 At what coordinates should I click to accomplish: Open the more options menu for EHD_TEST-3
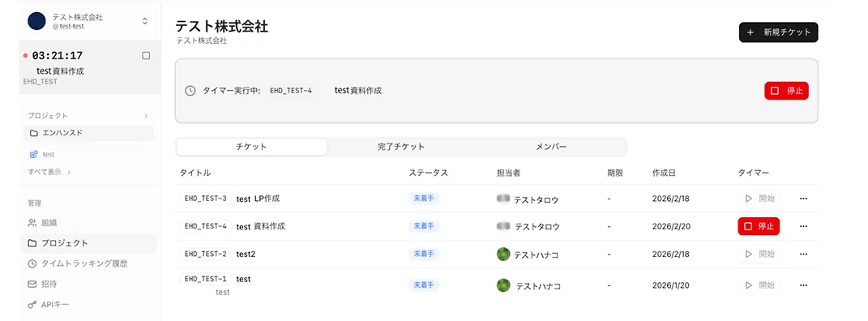point(804,199)
